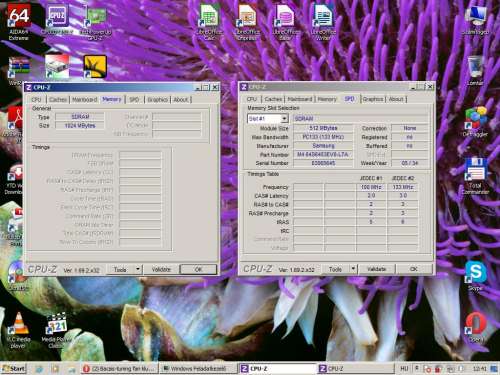Screen dimensions: 500x375
Task: Open the yellow square desktop icon with black plant
Action: click(95, 67)
